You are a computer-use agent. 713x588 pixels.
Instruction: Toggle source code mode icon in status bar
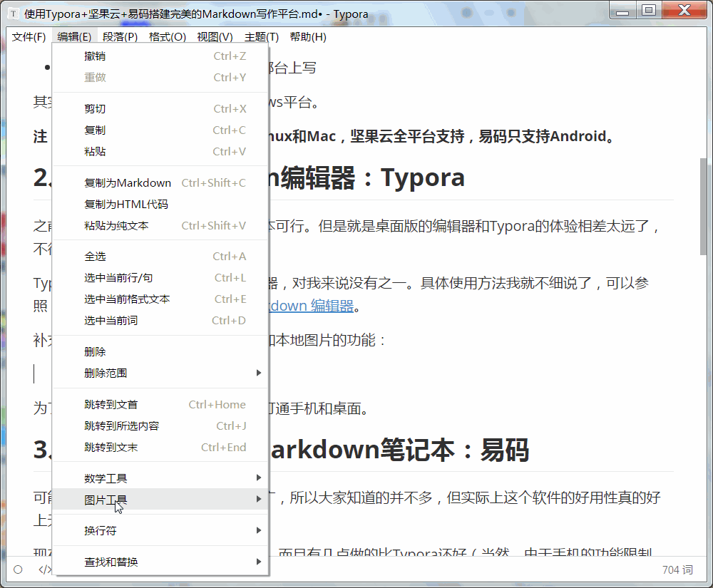point(44,569)
